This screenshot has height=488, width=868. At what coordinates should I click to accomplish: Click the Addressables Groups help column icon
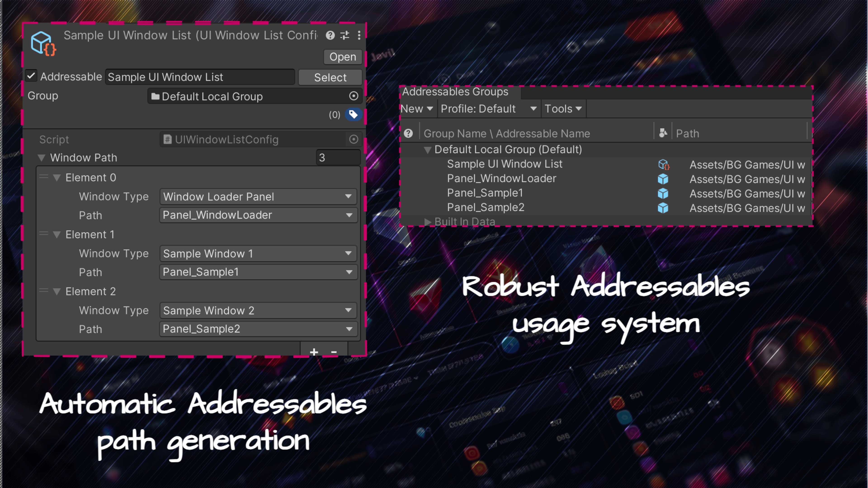click(408, 133)
